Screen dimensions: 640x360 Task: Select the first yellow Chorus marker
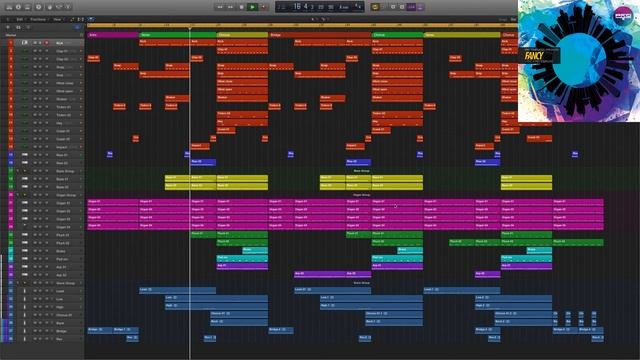click(x=242, y=35)
